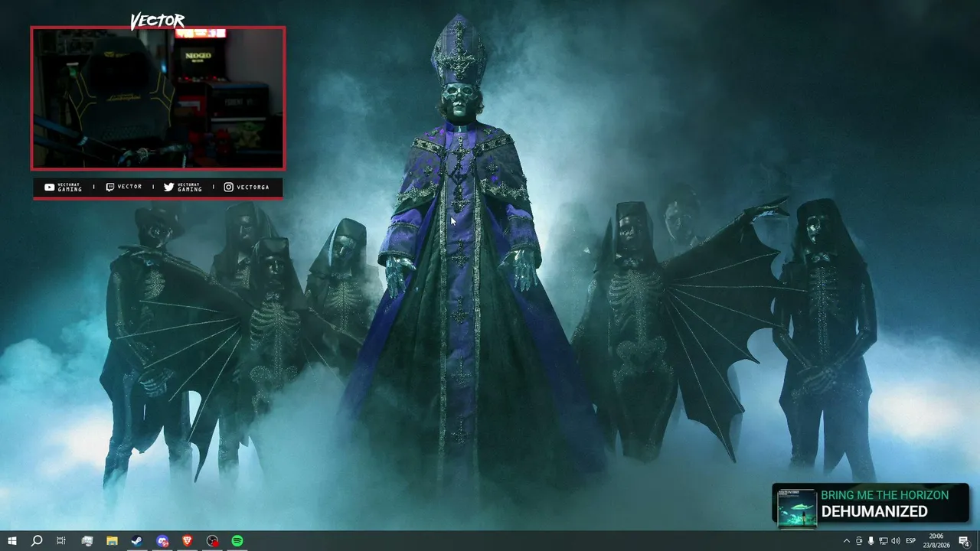
Task: Open network status tray icon
Action: (884, 541)
